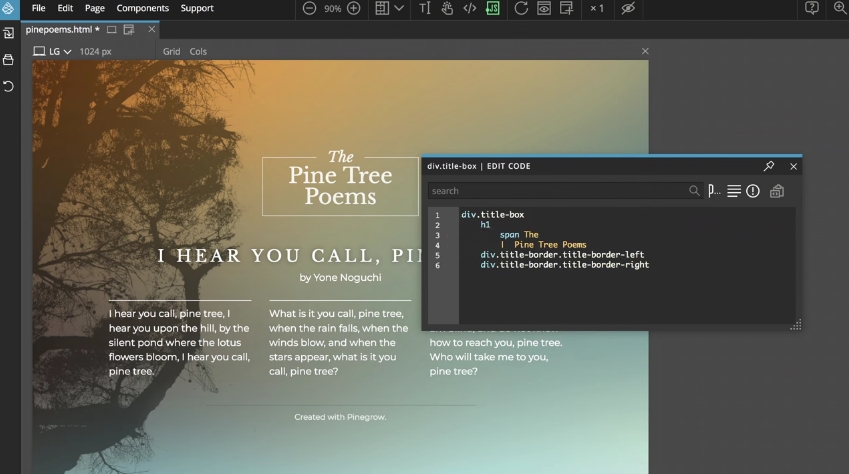Click the Pine Tree Poems title box
This screenshot has height=474, width=849.
click(x=340, y=184)
